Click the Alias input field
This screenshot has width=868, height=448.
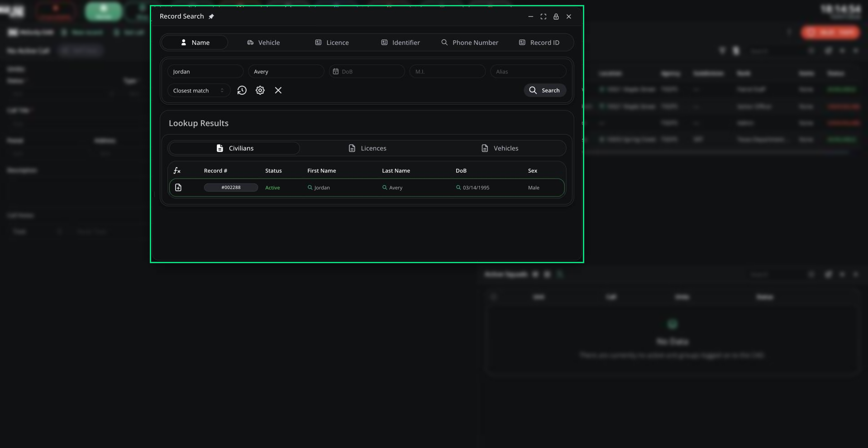pyautogui.click(x=528, y=72)
